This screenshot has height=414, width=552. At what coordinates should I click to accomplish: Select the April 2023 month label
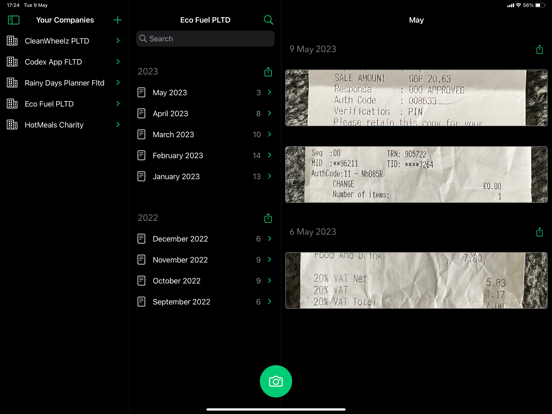170,114
